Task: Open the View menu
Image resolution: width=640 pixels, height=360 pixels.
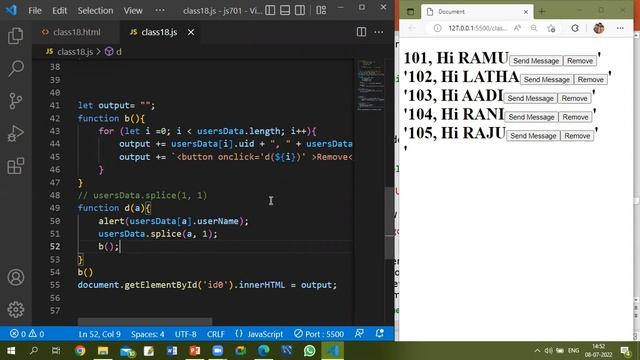Action: click(x=133, y=11)
